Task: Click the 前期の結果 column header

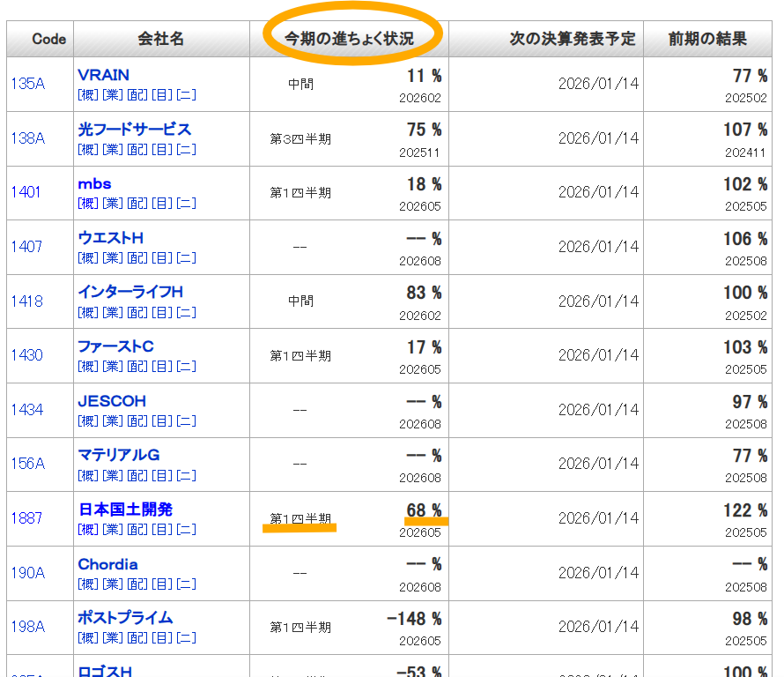Action: tap(707, 39)
